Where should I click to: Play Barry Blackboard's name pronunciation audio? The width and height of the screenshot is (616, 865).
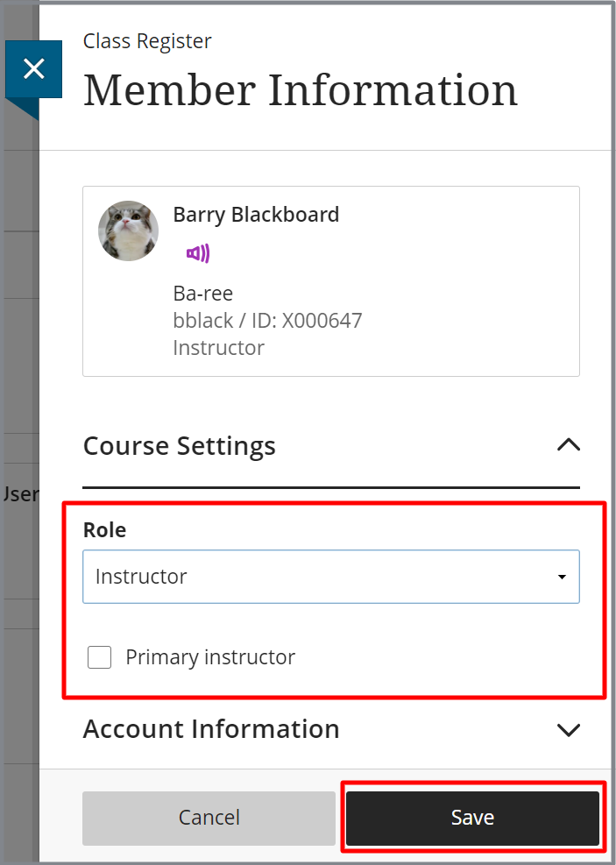[198, 254]
